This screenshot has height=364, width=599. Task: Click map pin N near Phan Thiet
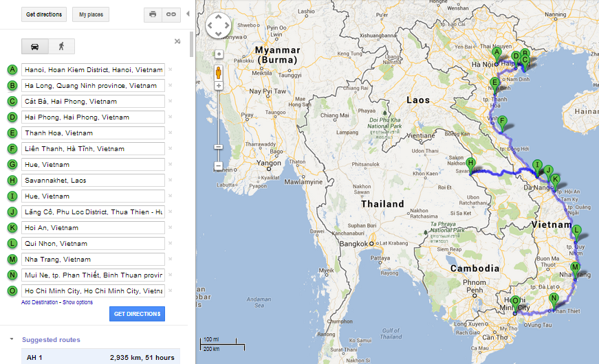[x=554, y=301]
